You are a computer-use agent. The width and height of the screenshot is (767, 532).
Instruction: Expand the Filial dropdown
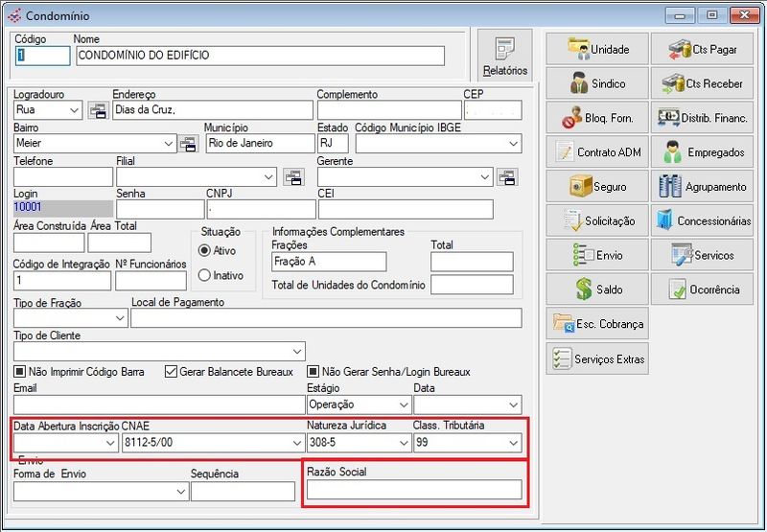pyautogui.click(x=269, y=177)
